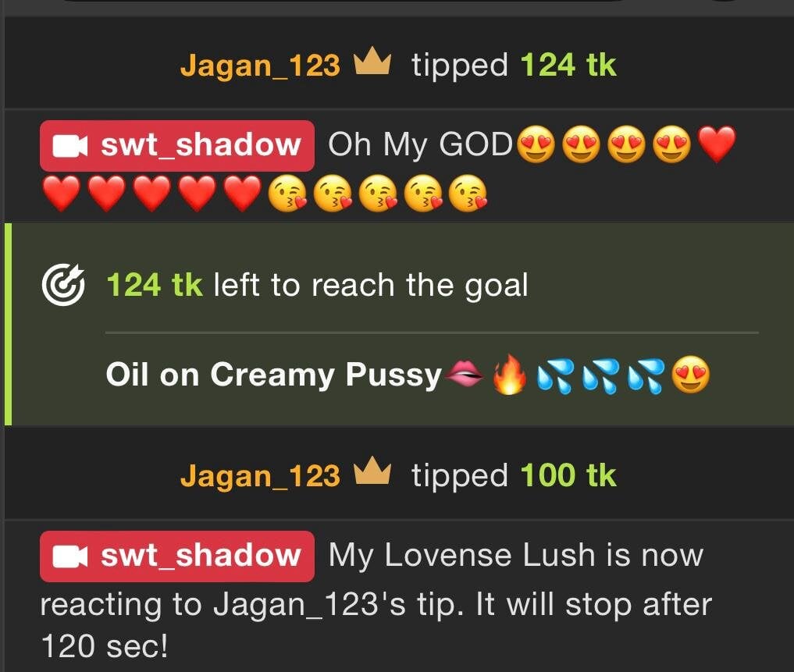Click the target goal icon
Screen dimensions: 794x672
tap(64, 285)
